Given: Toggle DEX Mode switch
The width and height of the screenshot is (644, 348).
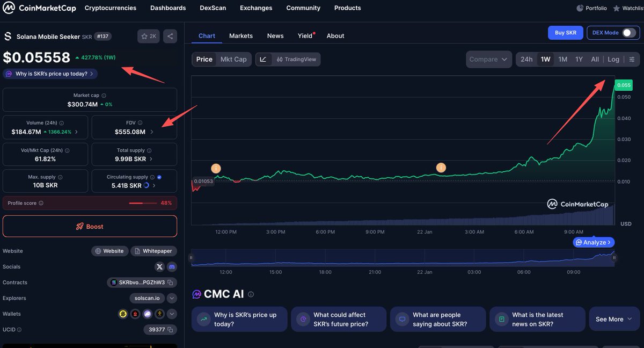Looking at the screenshot, I should tap(628, 33).
